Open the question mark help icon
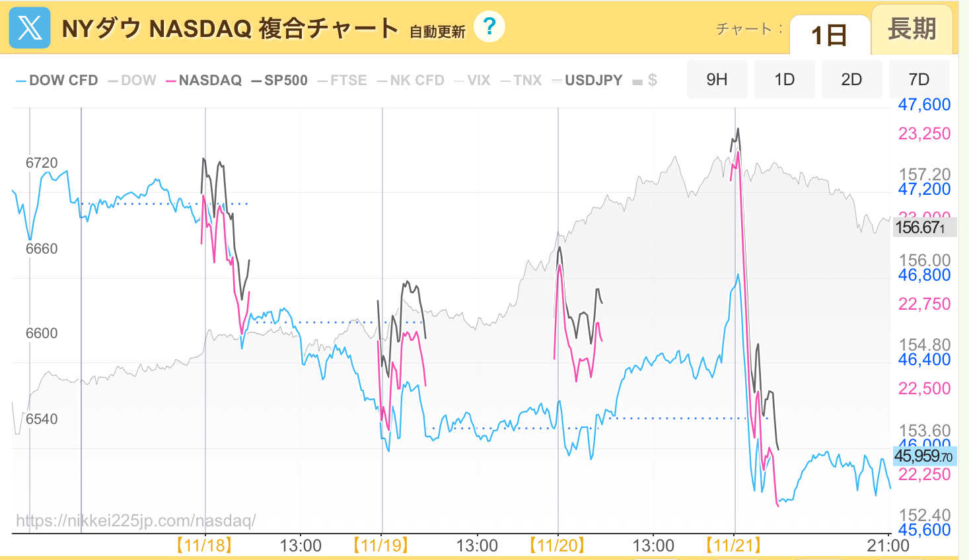Viewport: 969px width, 560px height. 489,27
